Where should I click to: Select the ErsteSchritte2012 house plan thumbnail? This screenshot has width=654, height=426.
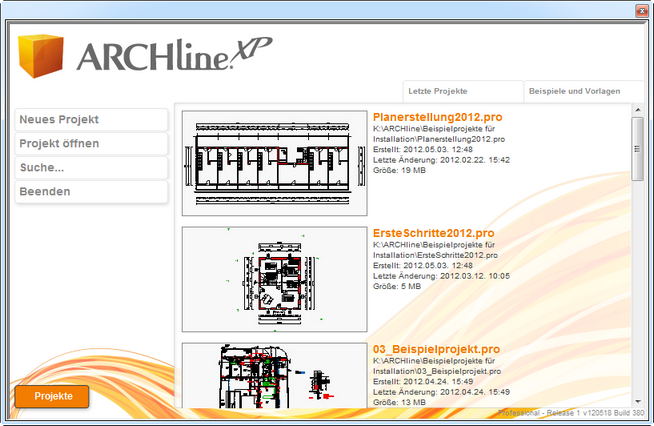pyautogui.click(x=274, y=279)
